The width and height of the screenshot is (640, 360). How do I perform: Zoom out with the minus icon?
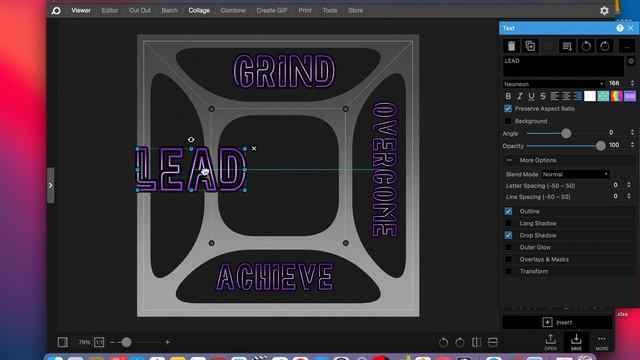(x=112, y=342)
